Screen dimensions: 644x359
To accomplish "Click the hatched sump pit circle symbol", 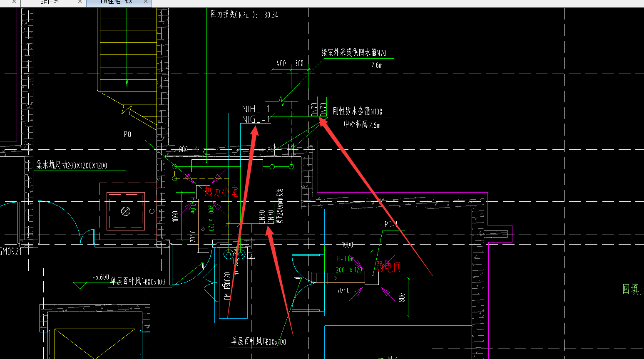I will 126,211.
